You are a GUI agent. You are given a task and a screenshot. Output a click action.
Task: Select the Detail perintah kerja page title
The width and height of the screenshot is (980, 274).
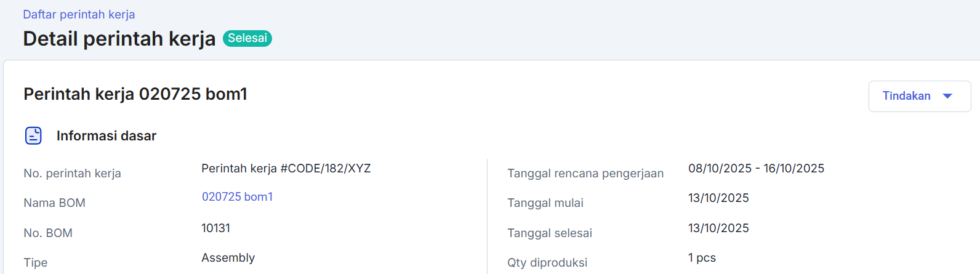(119, 39)
